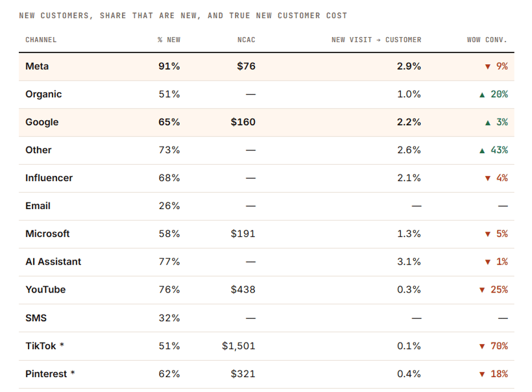Screen dimensions: 532x392
Task: Click the green up arrow in Organic row
Action: 482,95
